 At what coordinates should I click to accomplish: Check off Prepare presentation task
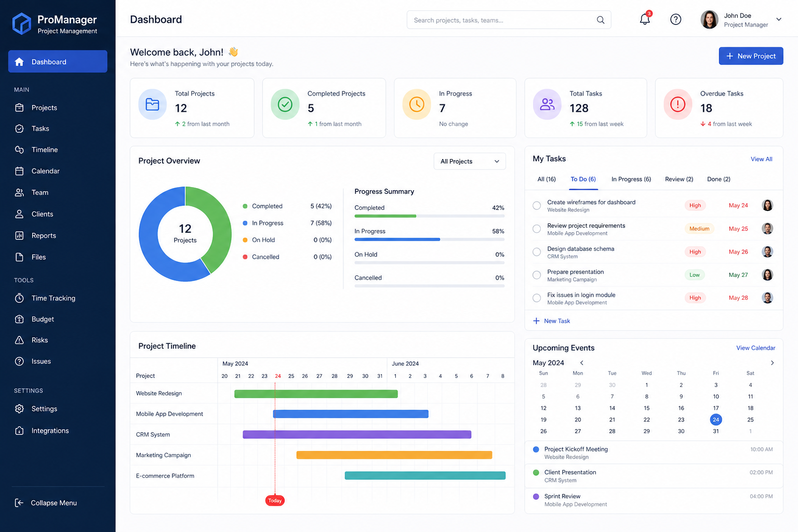click(x=537, y=275)
